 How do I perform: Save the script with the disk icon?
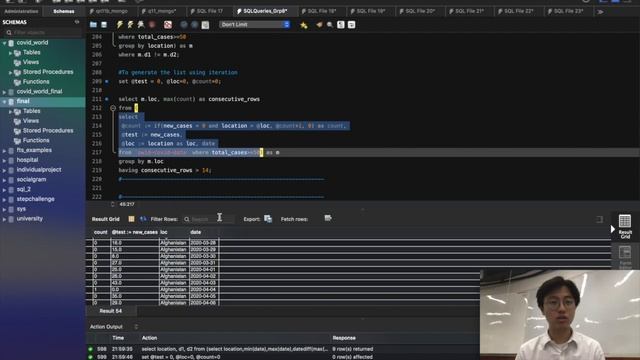[104, 25]
